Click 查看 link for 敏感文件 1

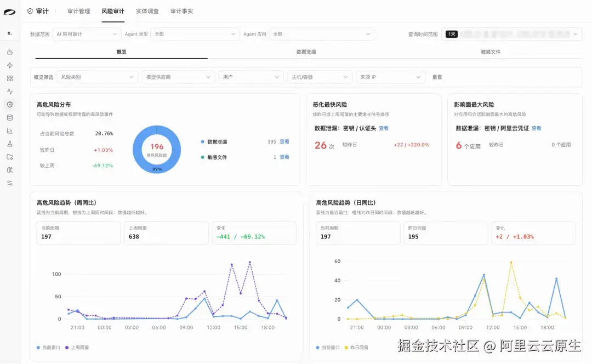pyautogui.click(x=284, y=157)
